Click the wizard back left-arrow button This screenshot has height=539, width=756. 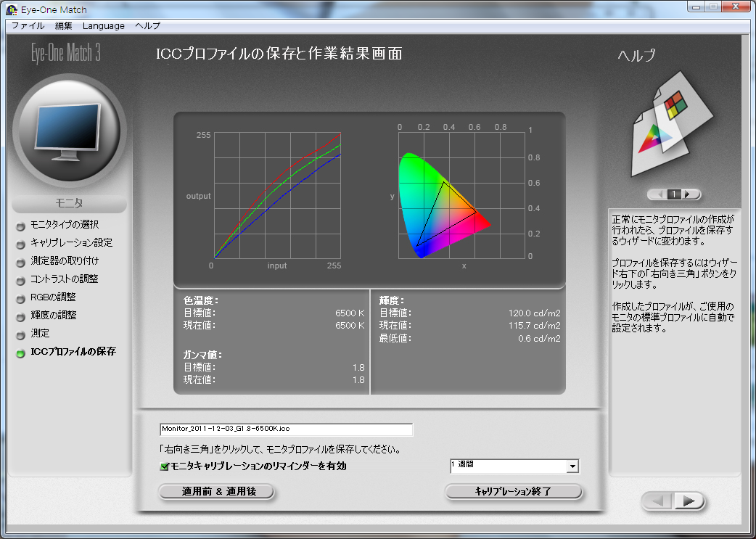657,501
